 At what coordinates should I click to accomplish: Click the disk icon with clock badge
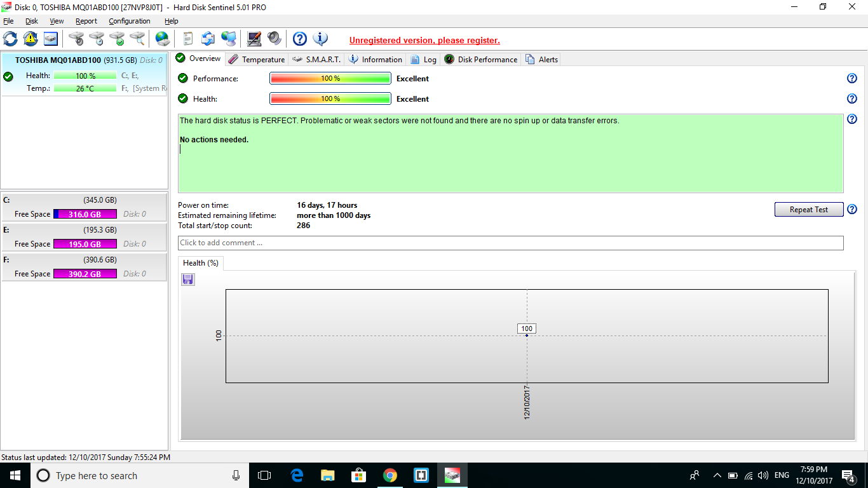pos(97,39)
